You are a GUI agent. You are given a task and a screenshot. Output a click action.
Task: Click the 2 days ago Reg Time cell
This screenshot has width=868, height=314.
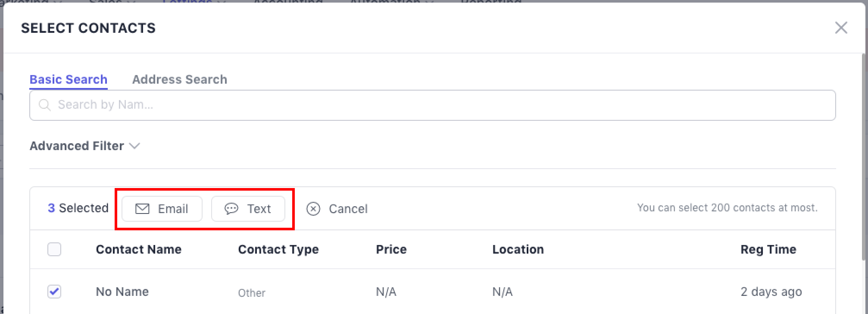pyautogui.click(x=771, y=292)
